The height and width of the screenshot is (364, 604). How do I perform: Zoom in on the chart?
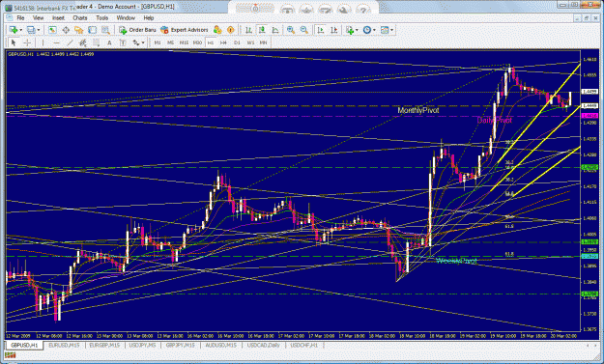[x=291, y=30]
